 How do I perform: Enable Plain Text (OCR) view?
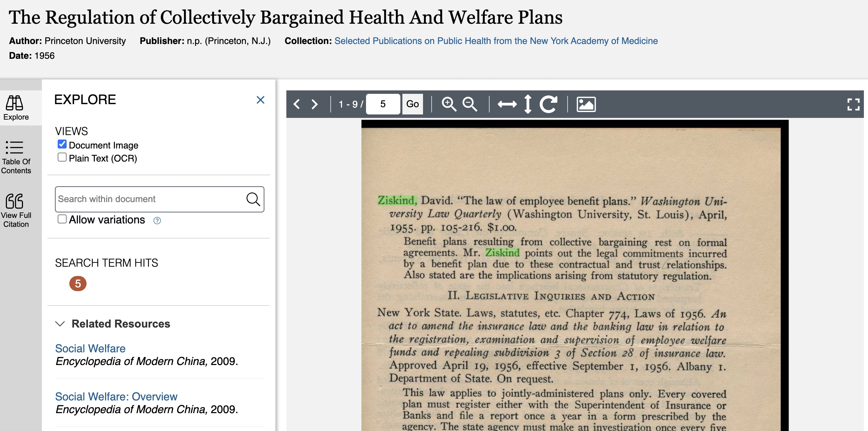[62, 157]
